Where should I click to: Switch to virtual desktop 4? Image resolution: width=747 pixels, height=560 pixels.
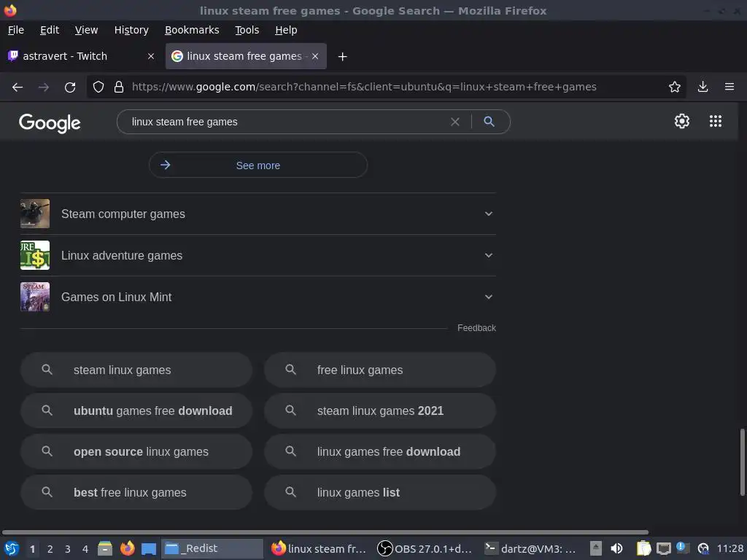pyautogui.click(x=85, y=549)
